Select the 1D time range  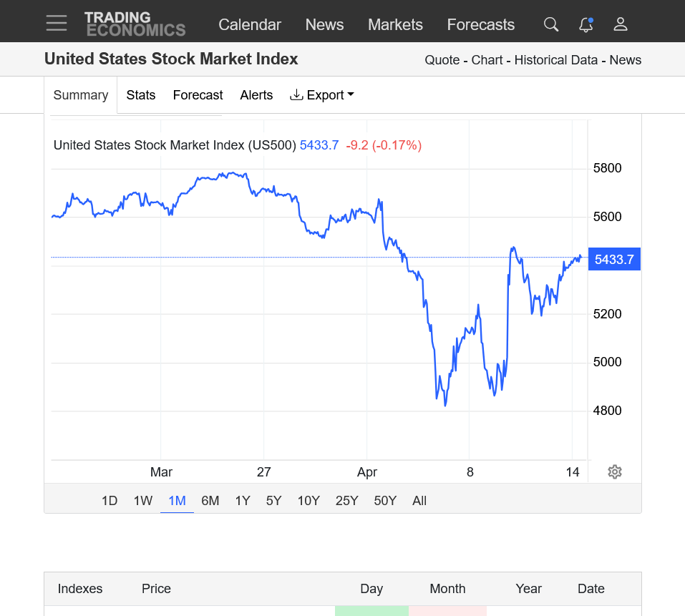[110, 501]
